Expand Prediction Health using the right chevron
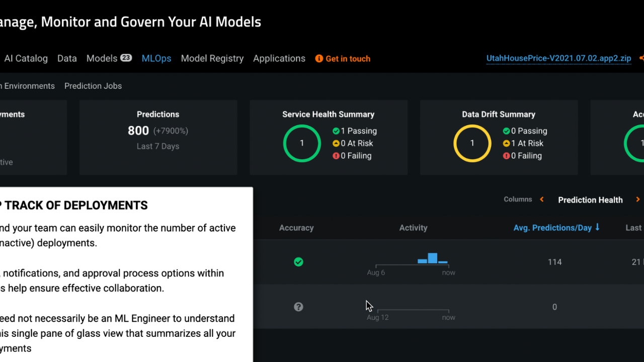The image size is (644, 362). 638,199
